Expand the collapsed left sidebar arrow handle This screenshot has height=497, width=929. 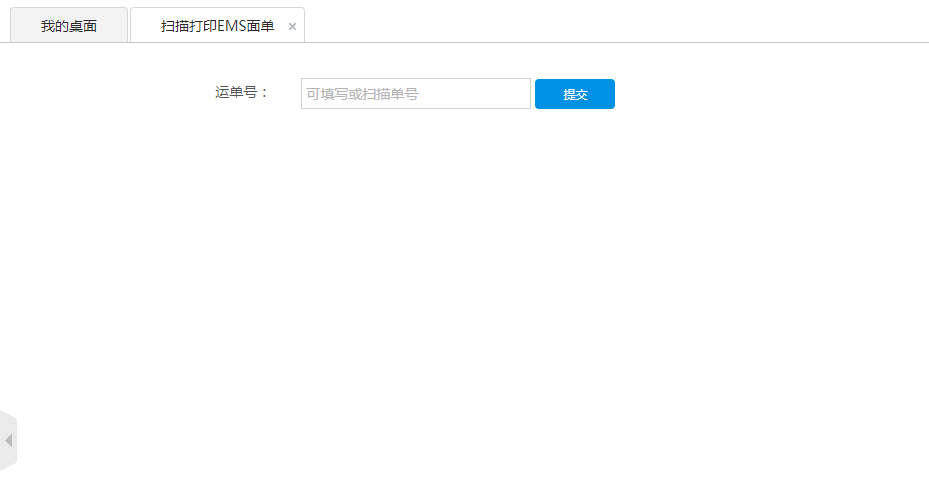click(x=8, y=440)
